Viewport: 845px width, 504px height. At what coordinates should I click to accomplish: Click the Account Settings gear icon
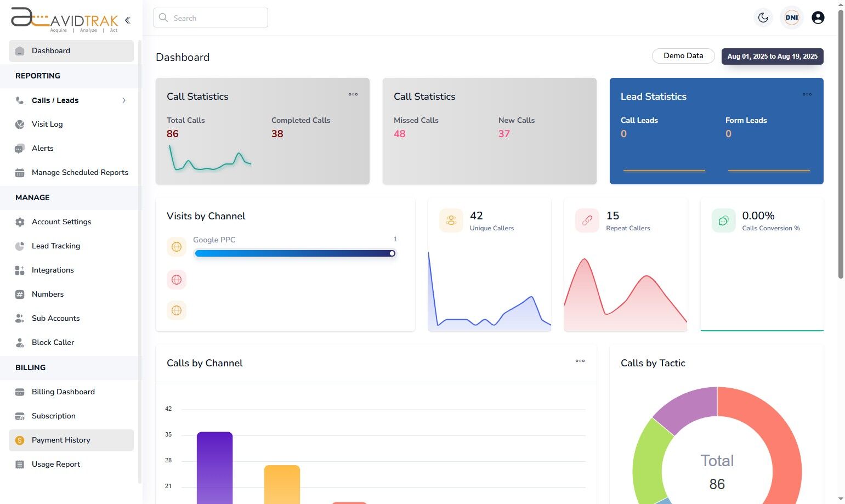point(20,222)
